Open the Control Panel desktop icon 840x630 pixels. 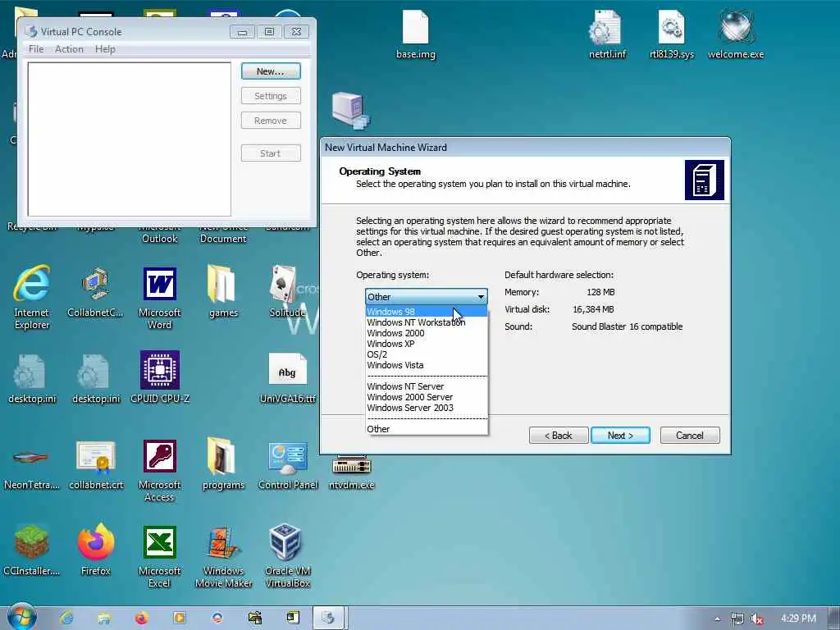288,465
